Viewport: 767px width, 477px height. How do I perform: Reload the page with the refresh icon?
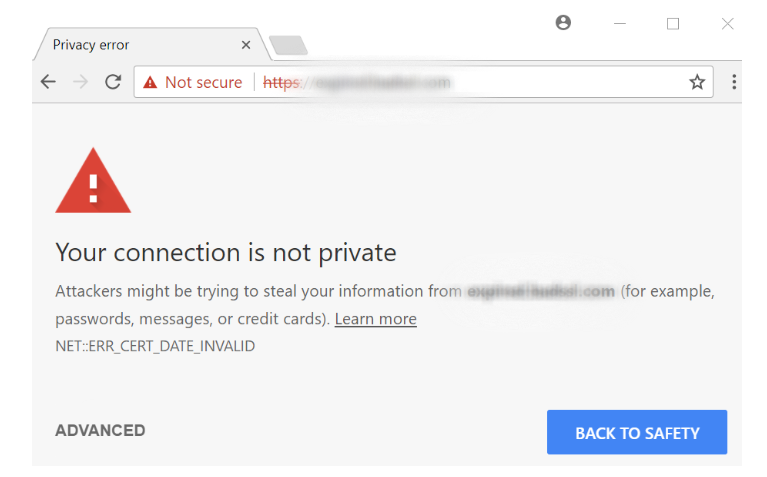113,82
